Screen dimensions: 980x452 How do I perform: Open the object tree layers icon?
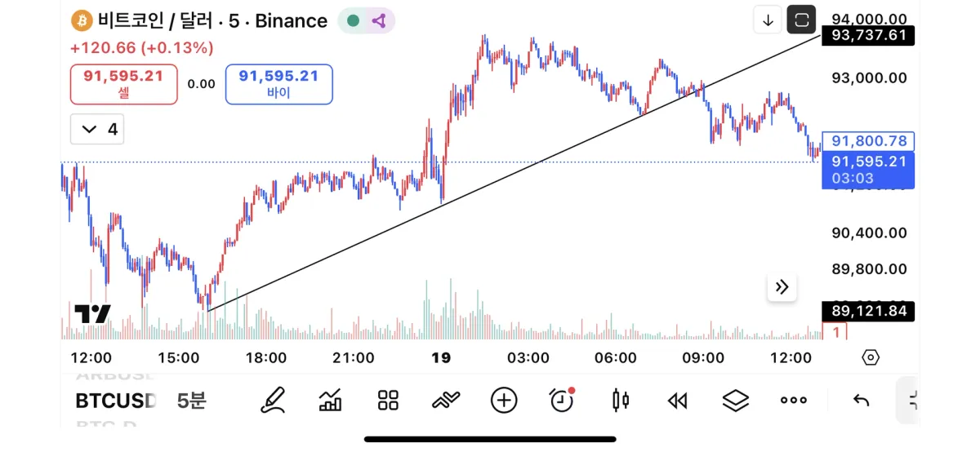[x=736, y=400]
